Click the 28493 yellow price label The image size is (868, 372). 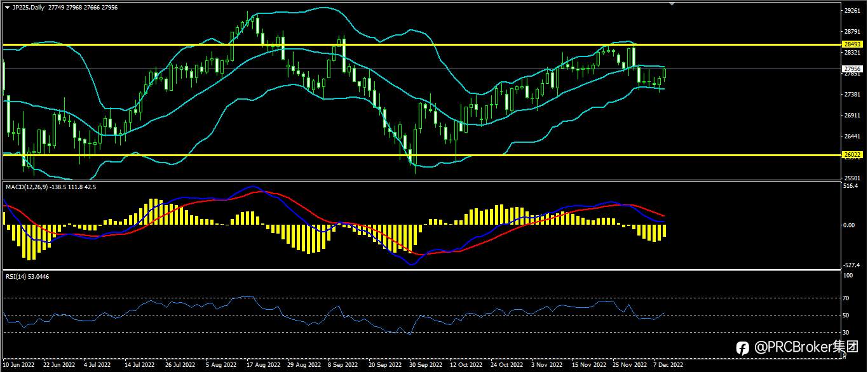point(851,44)
